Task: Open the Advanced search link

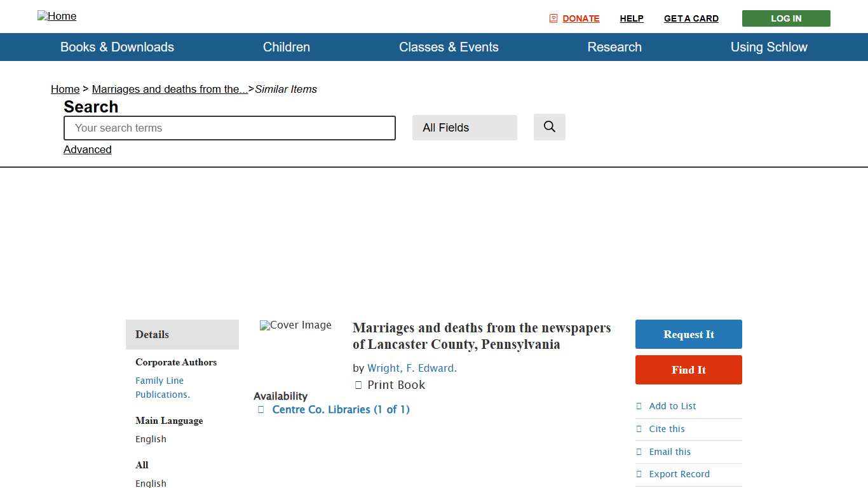Action: tap(87, 149)
